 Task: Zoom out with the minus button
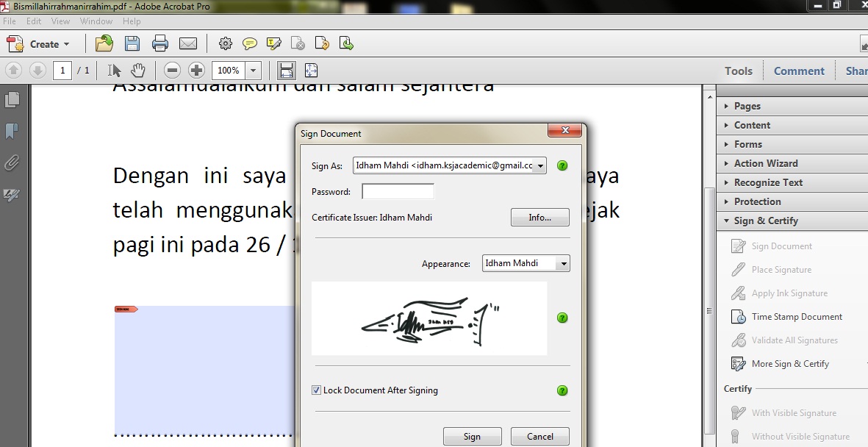pos(172,71)
